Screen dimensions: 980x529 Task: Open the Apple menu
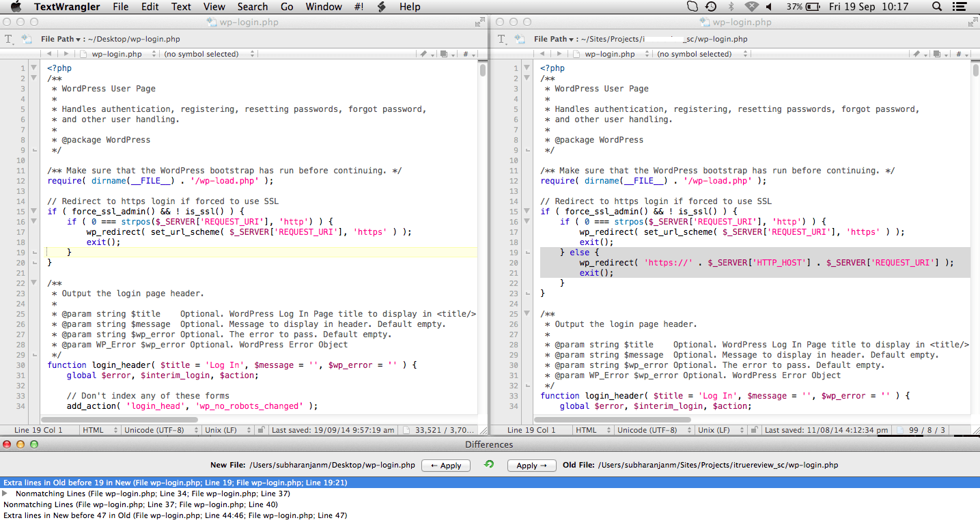pyautogui.click(x=16, y=7)
